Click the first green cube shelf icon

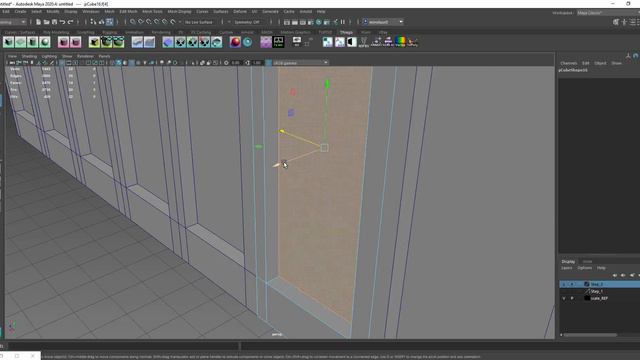9,42
